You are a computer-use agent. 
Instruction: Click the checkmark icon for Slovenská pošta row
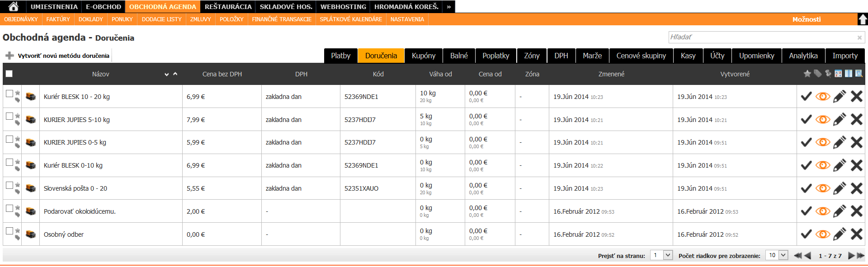[x=806, y=188]
